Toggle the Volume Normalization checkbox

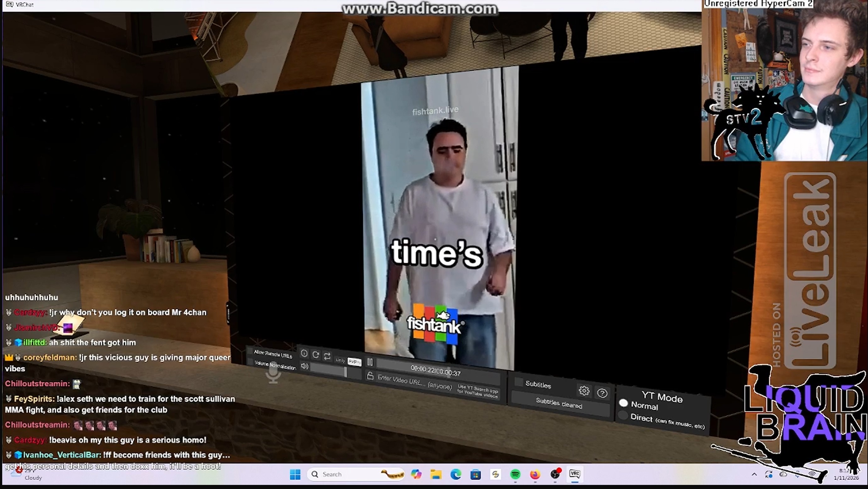click(x=250, y=362)
